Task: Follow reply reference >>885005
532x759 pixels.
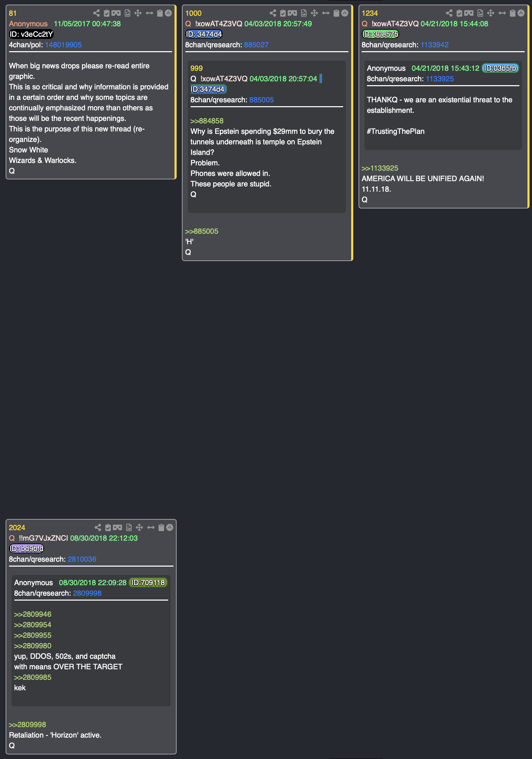Action: tap(202, 231)
